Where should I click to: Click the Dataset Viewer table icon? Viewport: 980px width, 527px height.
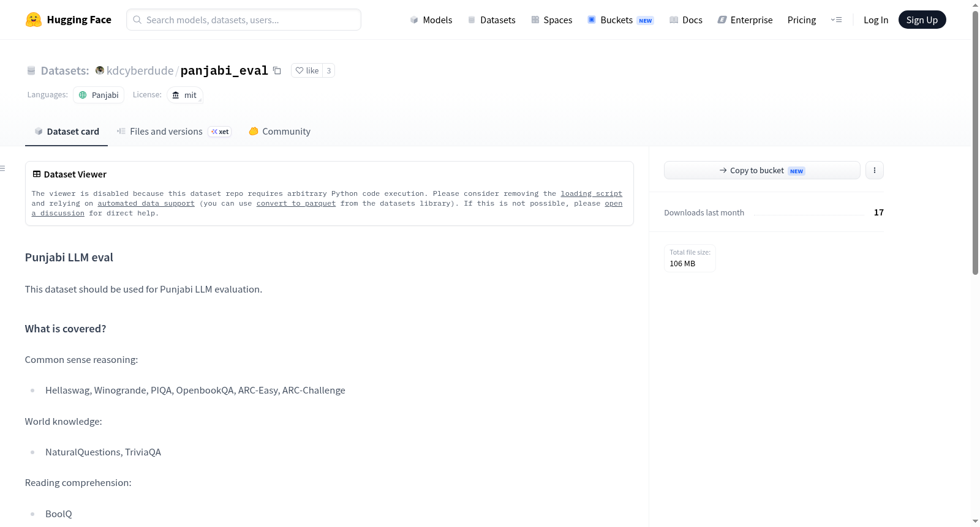(x=37, y=174)
